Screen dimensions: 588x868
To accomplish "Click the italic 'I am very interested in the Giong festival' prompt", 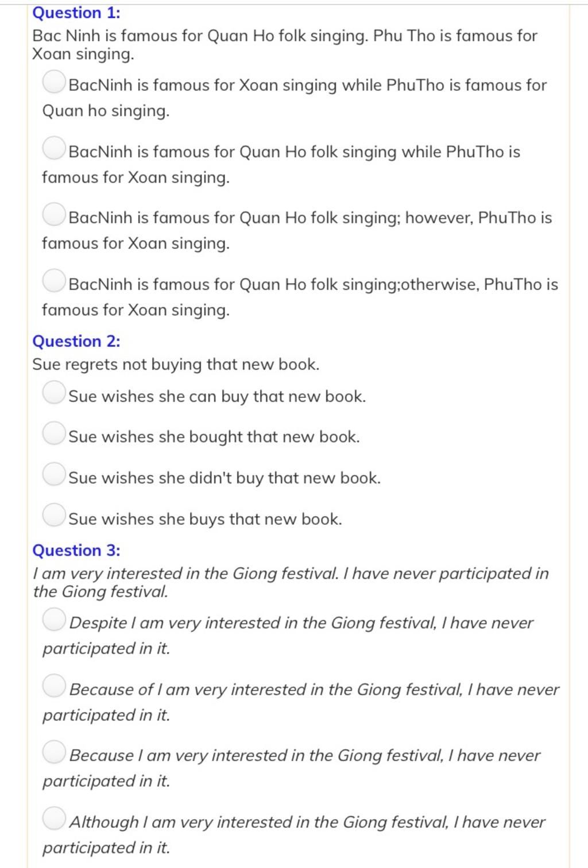I will point(291,582).
